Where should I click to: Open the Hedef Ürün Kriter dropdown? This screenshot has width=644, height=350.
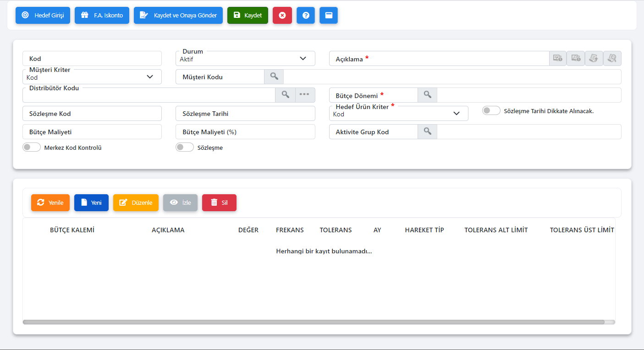(398, 114)
